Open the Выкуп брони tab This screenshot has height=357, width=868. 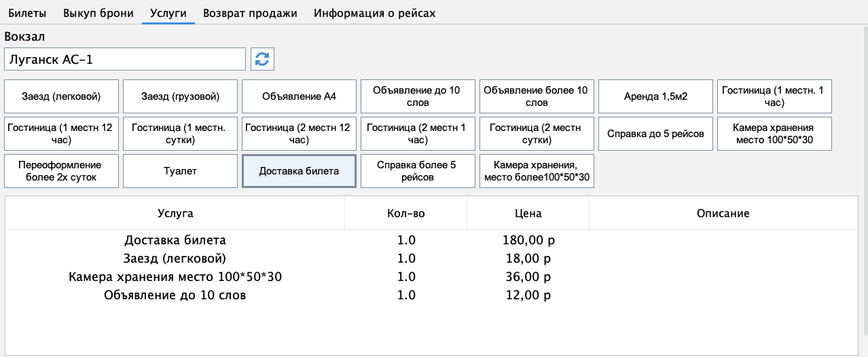(98, 13)
